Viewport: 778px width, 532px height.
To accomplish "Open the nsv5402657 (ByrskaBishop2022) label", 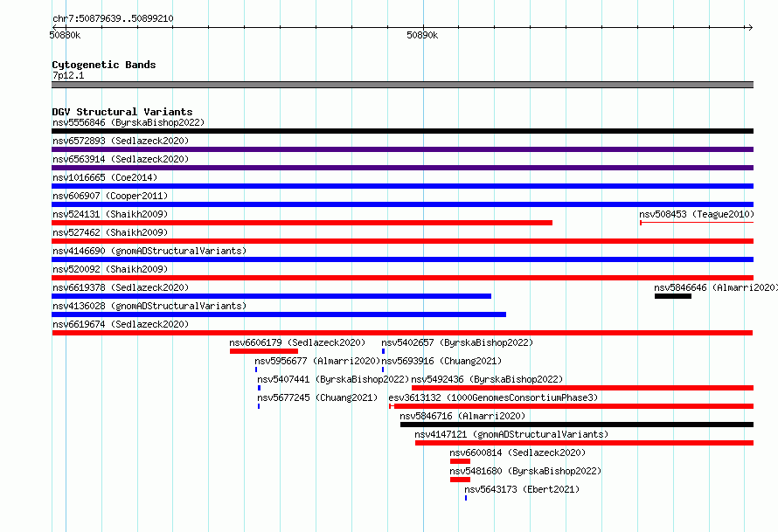I will [457, 342].
